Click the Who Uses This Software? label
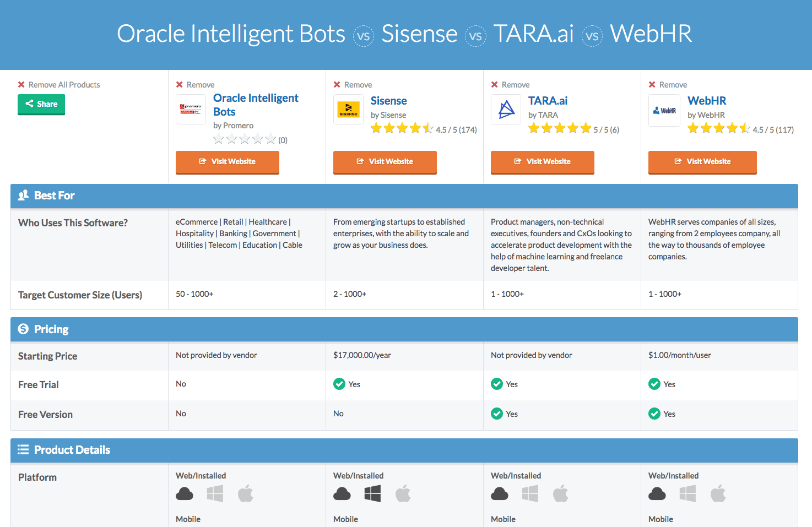The image size is (812, 527). click(x=73, y=223)
